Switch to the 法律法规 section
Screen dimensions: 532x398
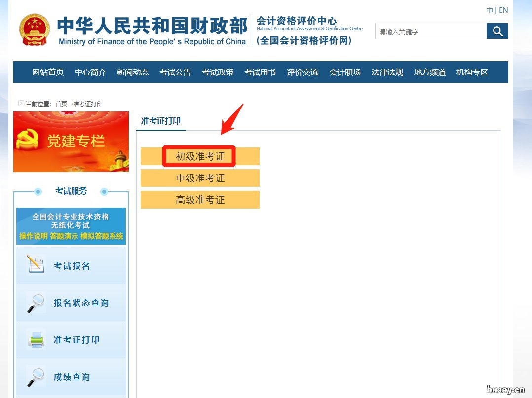tap(387, 72)
